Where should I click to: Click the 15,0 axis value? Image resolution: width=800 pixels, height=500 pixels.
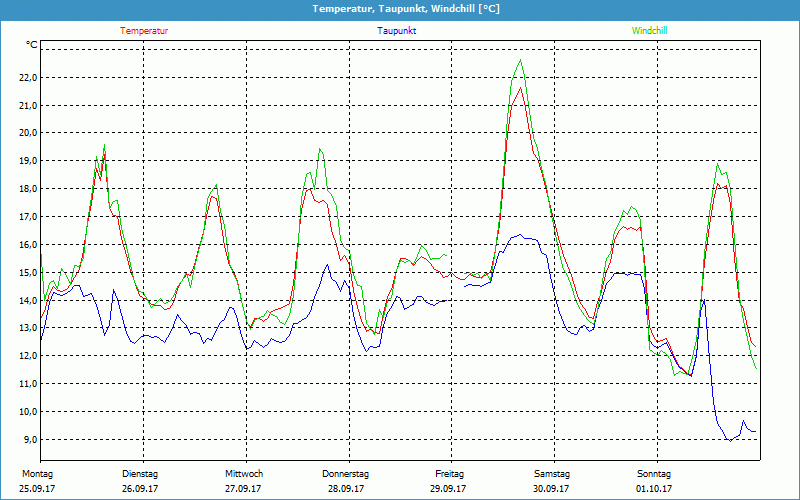(x=28, y=272)
